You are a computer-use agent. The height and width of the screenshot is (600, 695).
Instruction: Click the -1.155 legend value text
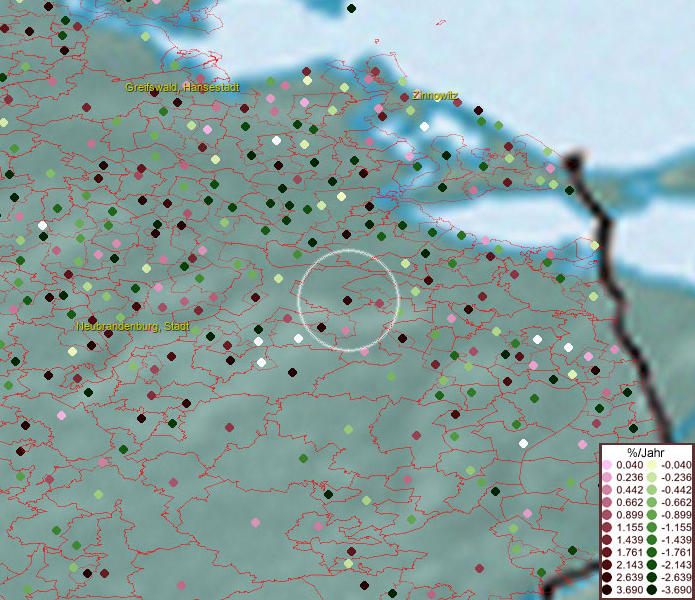pos(676,527)
